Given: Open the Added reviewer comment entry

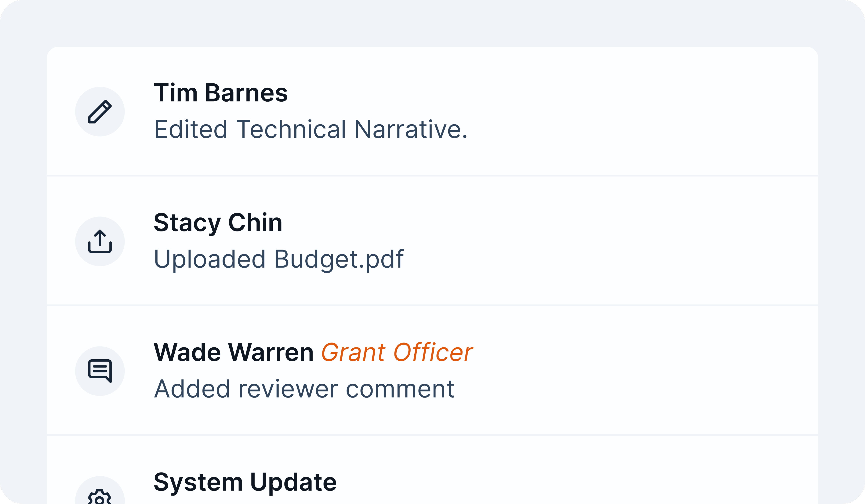Looking at the screenshot, I should (304, 388).
